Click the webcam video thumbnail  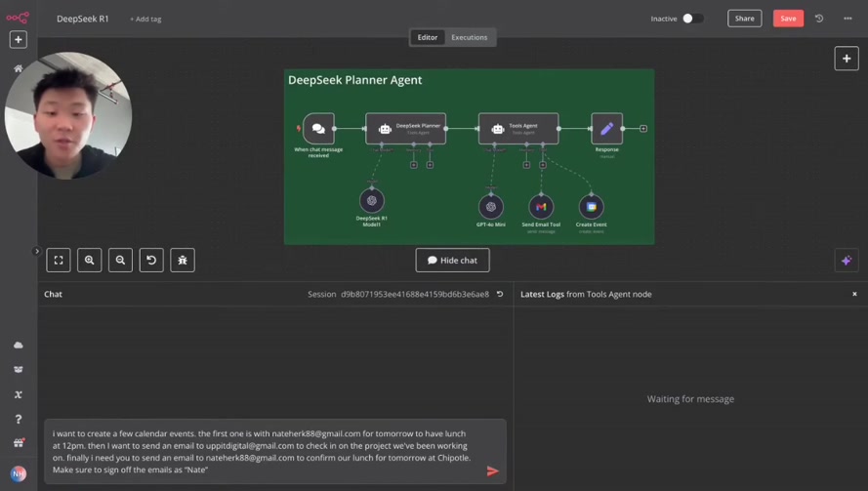[x=68, y=115]
